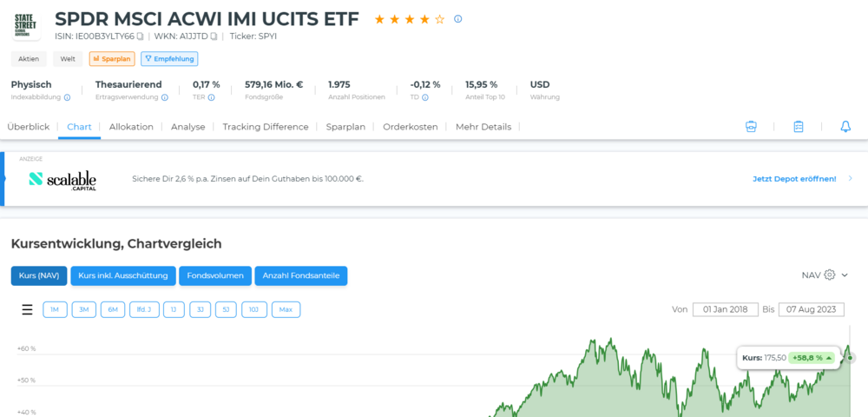Screen dimensions: 868x417
Task: Click the Kursentwicklung, Chartvergleich heading
Action: pos(116,243)
